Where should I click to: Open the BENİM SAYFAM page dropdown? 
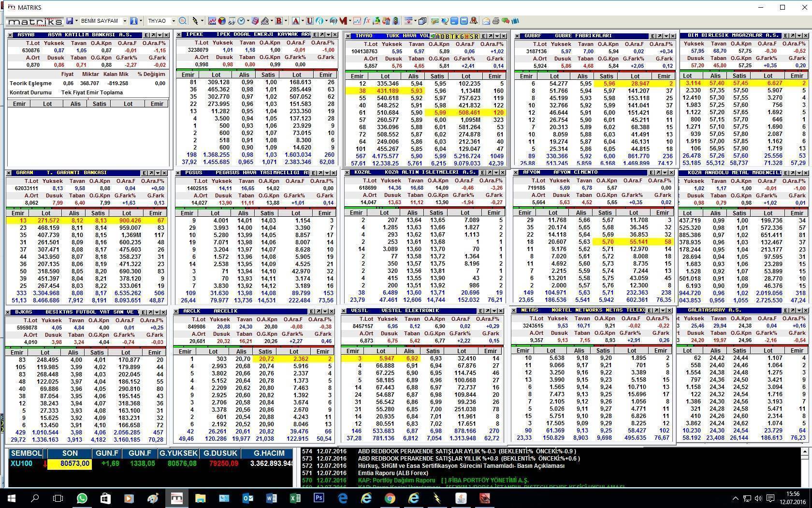(125, 21)
